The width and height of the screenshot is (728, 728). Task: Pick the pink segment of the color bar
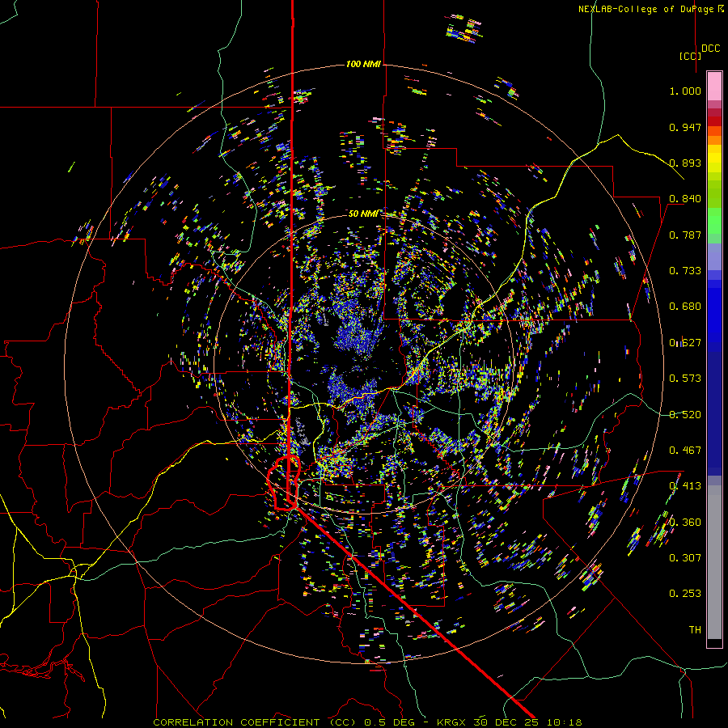[714, 86]
